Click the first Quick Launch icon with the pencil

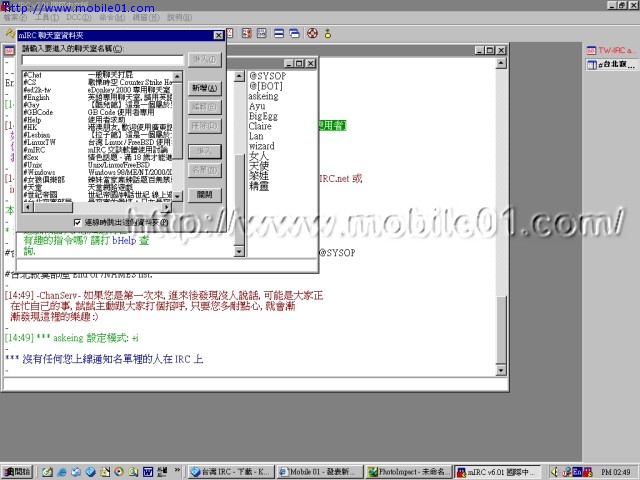click(47, 472)
